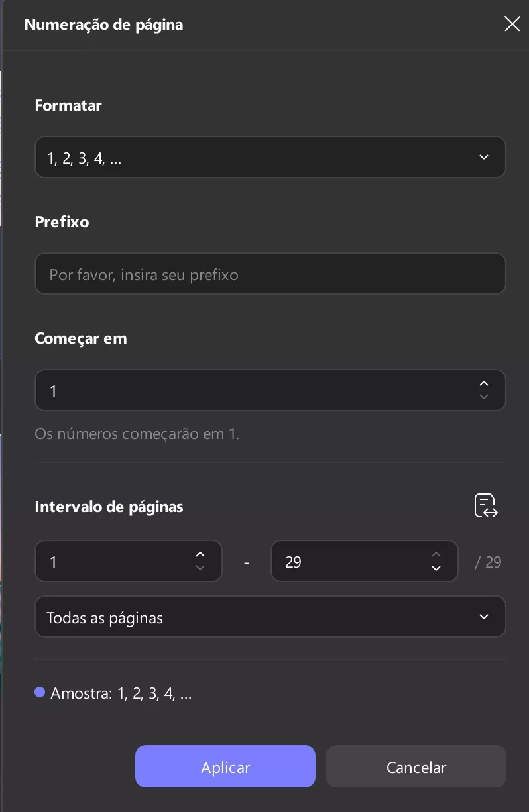
Task: Increase the ending page value 29
Action: tap(436, 554)
